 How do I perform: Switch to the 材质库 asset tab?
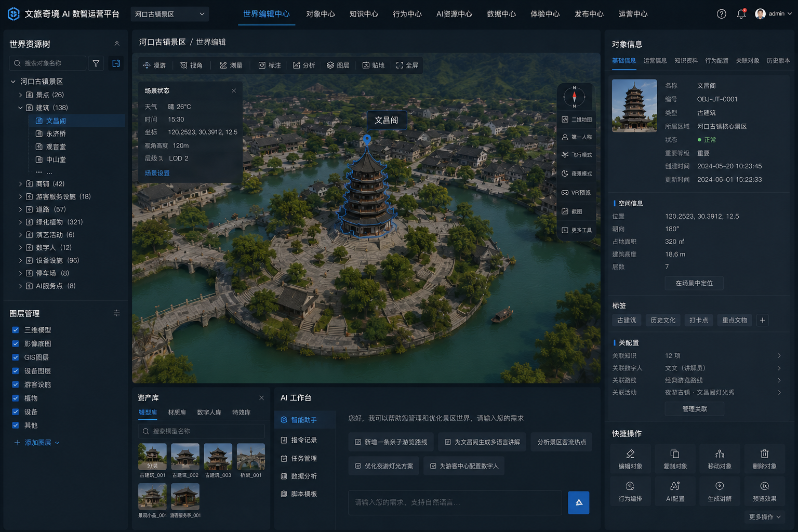pyautogui.click(x=177, y=413)
